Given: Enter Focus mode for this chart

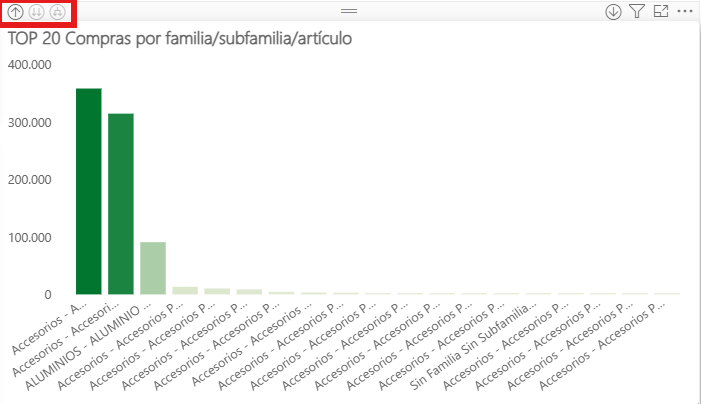Looking at the screenshot, I should pyautogui.click(x=660, y=12).
